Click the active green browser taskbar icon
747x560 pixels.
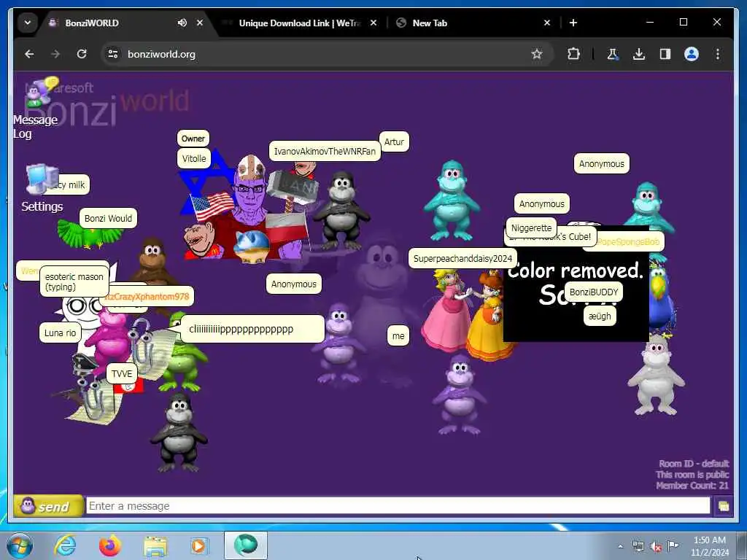[x=246, y=545]
